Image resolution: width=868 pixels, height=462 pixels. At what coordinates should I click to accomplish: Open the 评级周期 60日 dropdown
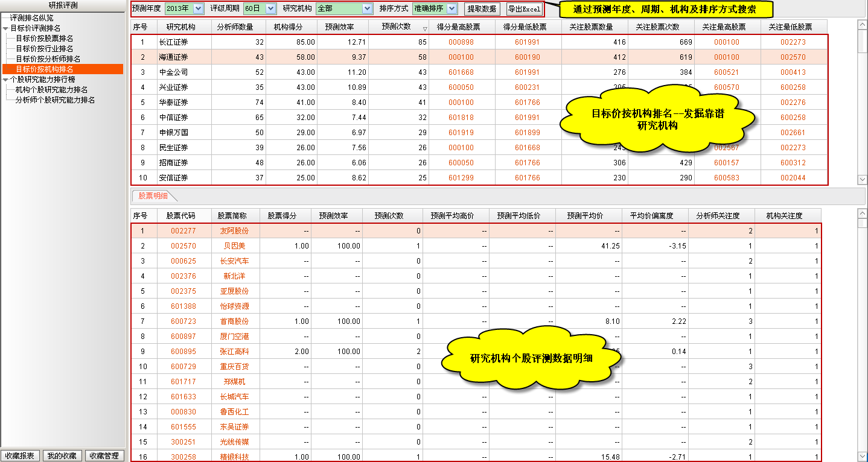pyautogui.click(x=270, y=9)
